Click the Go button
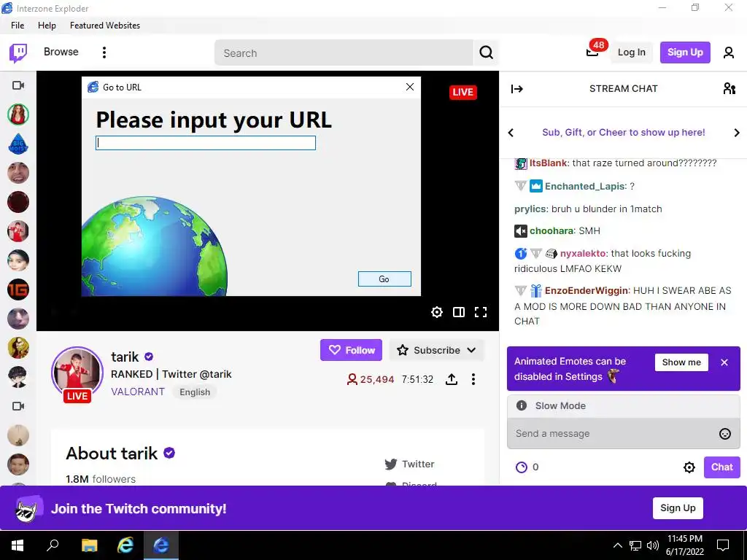 [384, 279]
